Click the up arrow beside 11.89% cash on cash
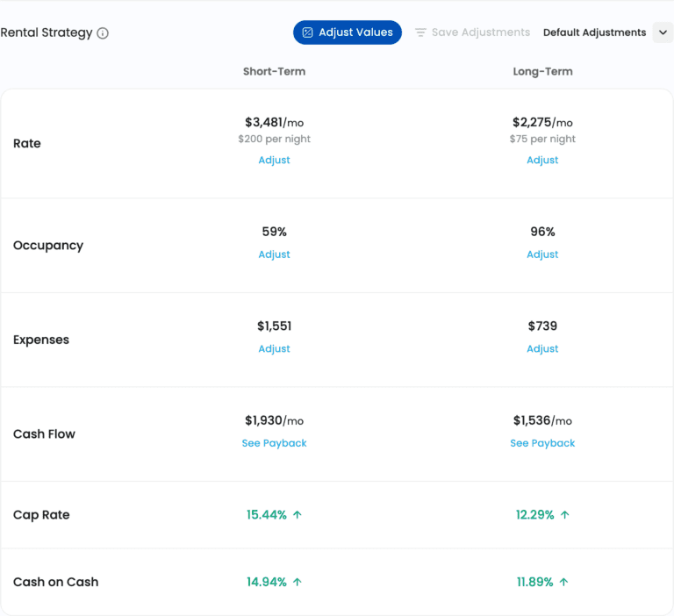The image size is (674, 616). point(563,582)
